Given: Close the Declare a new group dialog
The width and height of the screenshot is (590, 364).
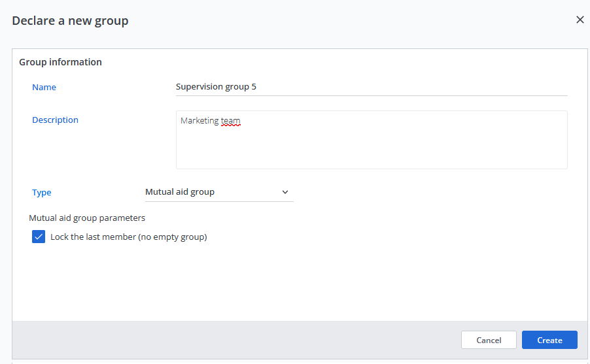Looking at the screenshot, I should [580, 20].
